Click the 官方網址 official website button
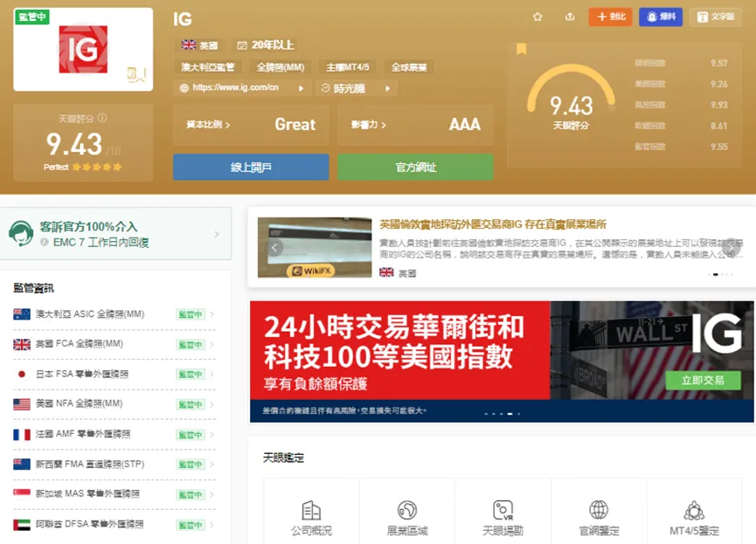The width and height of the screenshot is (756, 544). click(416, 167)
